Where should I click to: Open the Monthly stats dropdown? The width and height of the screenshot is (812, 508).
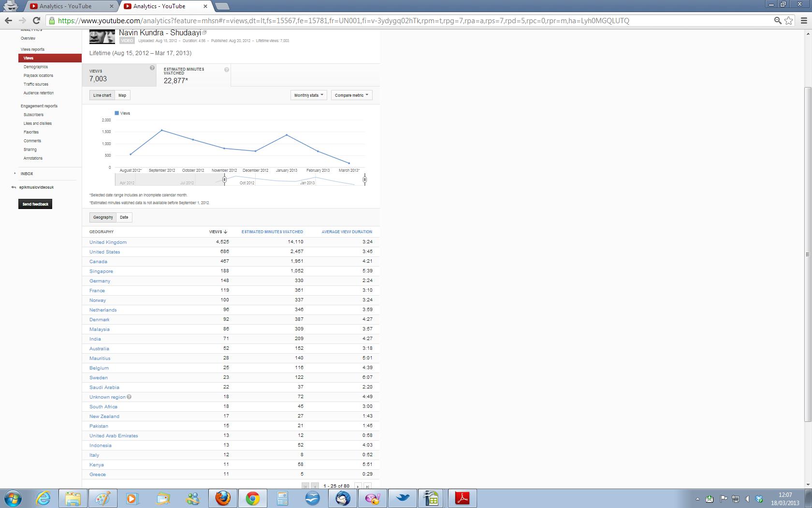coord(309,95)
